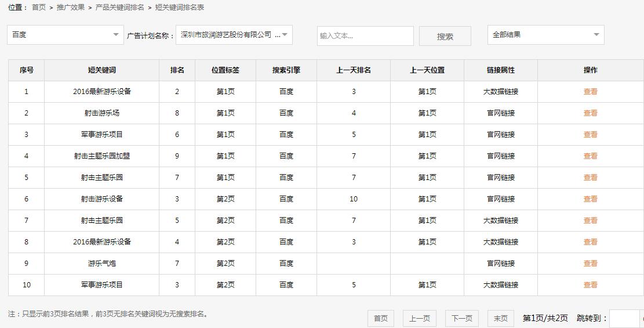Navigate to 产品关键词排名 breadcrumb
644x328 pixels.
[119, 8]
